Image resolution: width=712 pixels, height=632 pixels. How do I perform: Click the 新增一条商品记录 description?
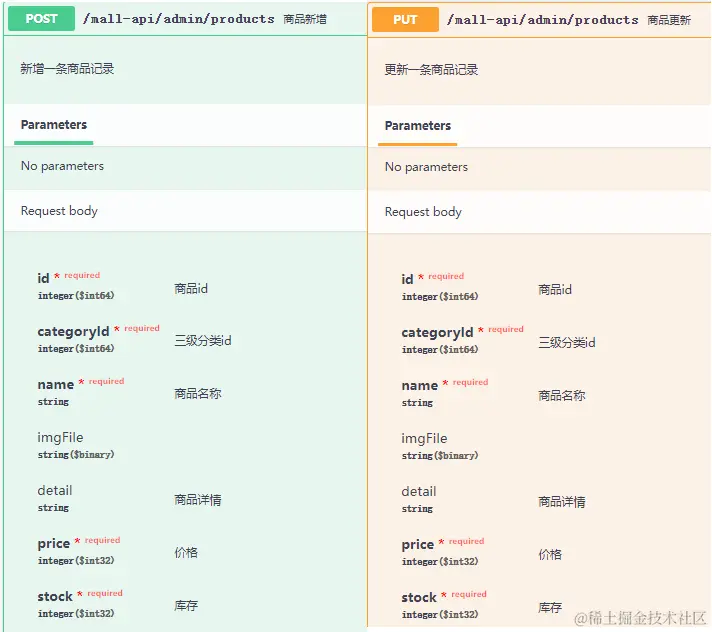[x=67, y=69]
